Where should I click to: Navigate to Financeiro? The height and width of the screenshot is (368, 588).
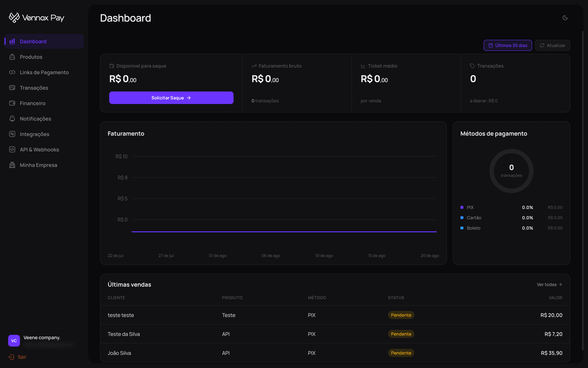(x=44, y=103)
